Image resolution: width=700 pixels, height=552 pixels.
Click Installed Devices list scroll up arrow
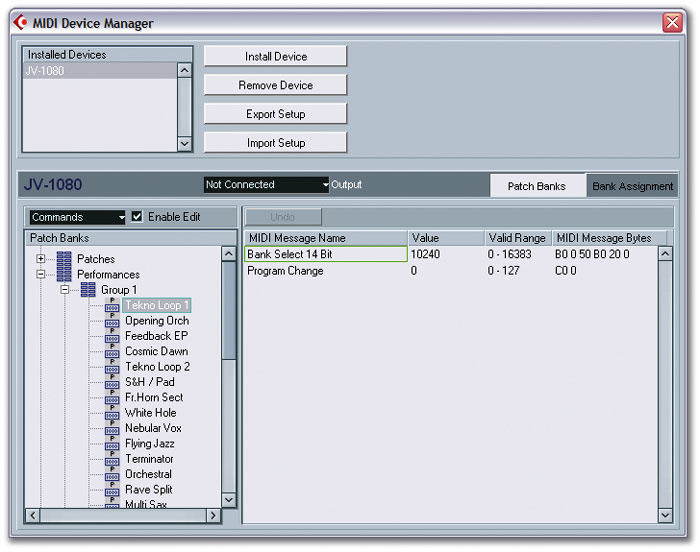pos(184,71)
